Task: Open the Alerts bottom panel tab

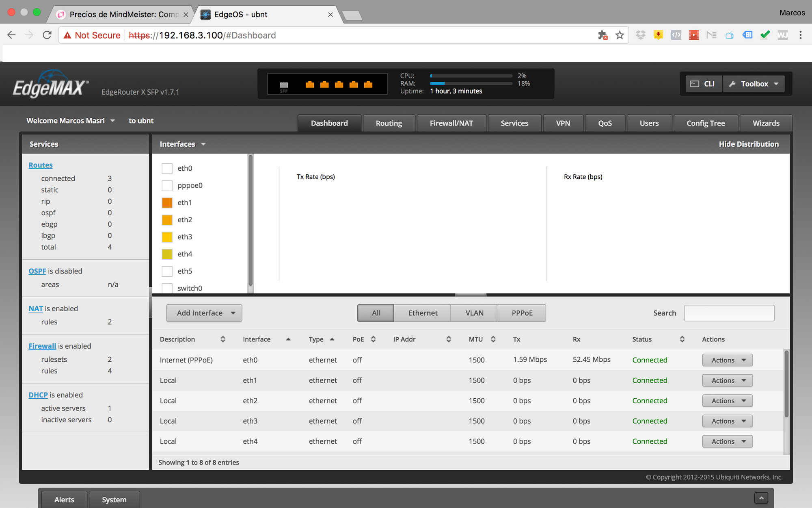Action: tap(64, 500)
